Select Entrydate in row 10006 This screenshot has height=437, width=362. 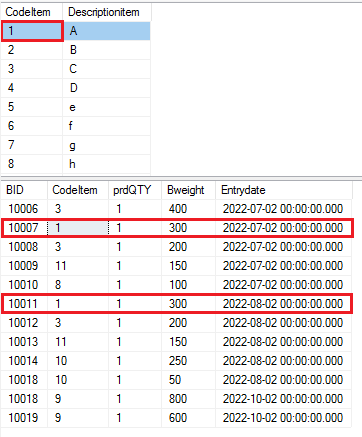click(284, 209)
